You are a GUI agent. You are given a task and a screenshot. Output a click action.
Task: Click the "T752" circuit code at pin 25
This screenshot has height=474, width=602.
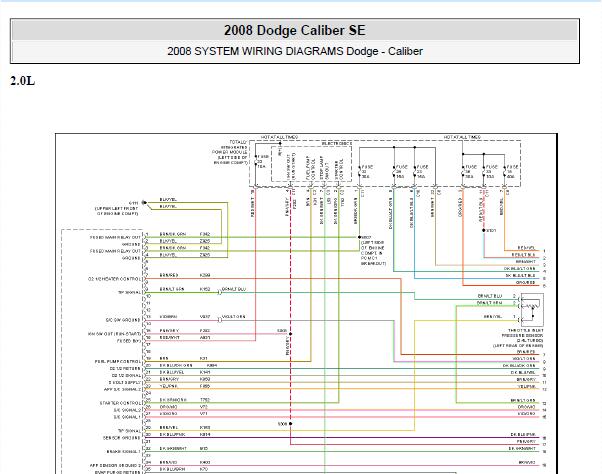coord(205,400)
